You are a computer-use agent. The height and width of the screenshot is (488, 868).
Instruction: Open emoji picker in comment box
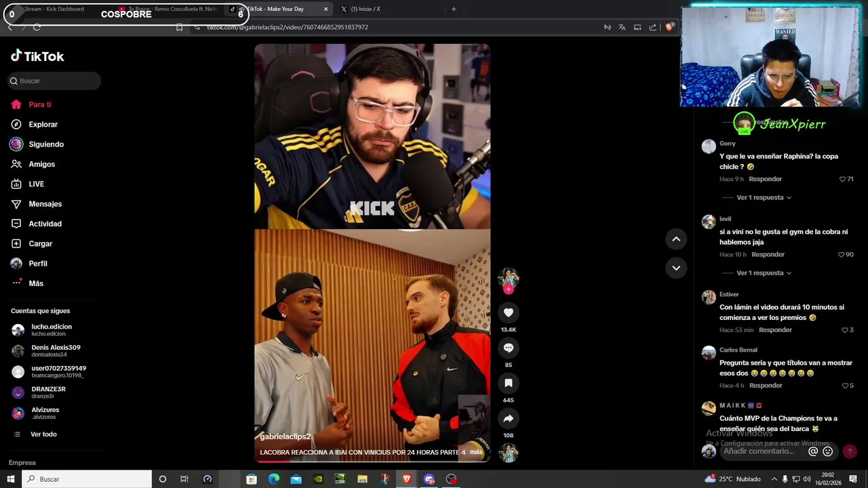[828, 451]
